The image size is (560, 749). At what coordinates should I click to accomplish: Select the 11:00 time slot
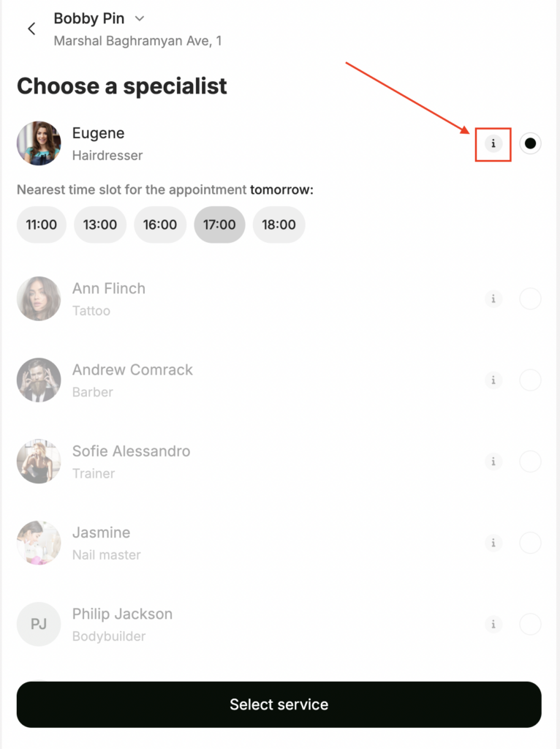point(42,225)
